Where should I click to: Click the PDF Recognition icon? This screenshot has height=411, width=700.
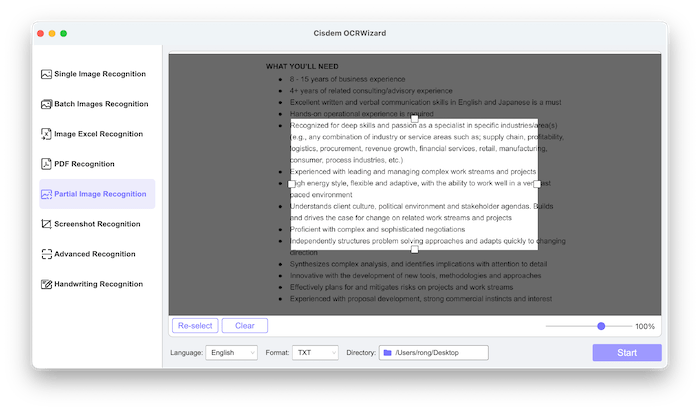(x=46, y=164)
